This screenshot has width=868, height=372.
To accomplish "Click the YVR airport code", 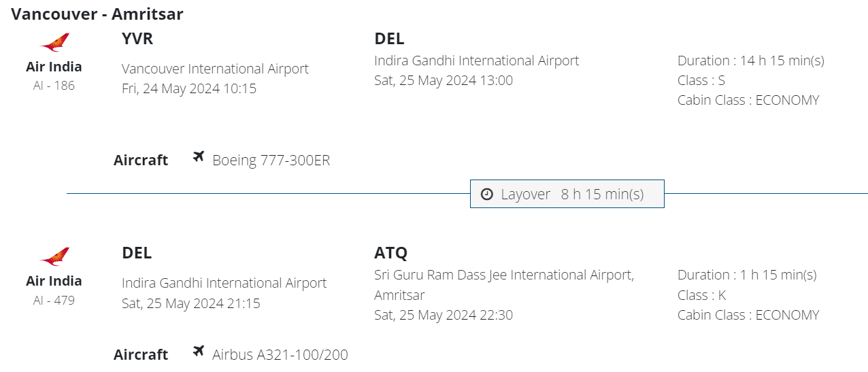I will click(x=137, y=39).
